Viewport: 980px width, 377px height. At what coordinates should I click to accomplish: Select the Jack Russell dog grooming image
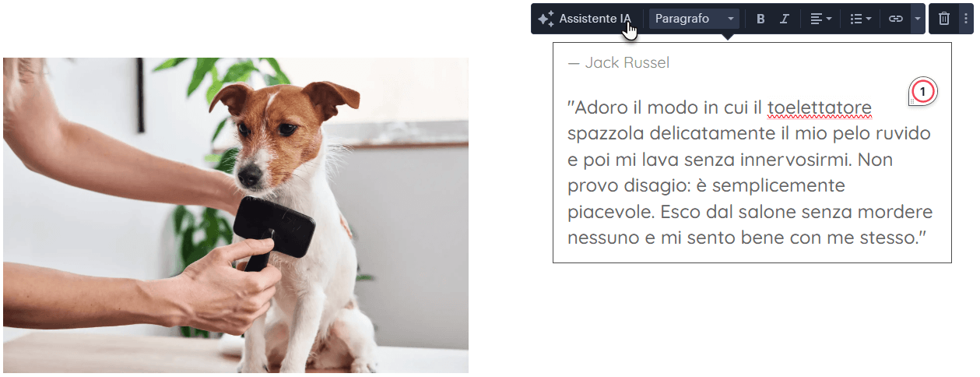[x=236, y=215]
